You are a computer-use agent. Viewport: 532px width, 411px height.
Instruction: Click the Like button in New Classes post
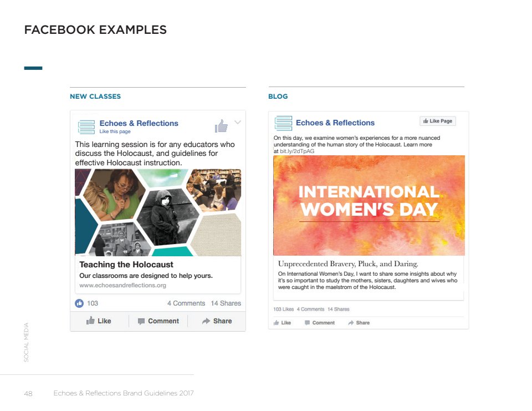tap(99, 321)
